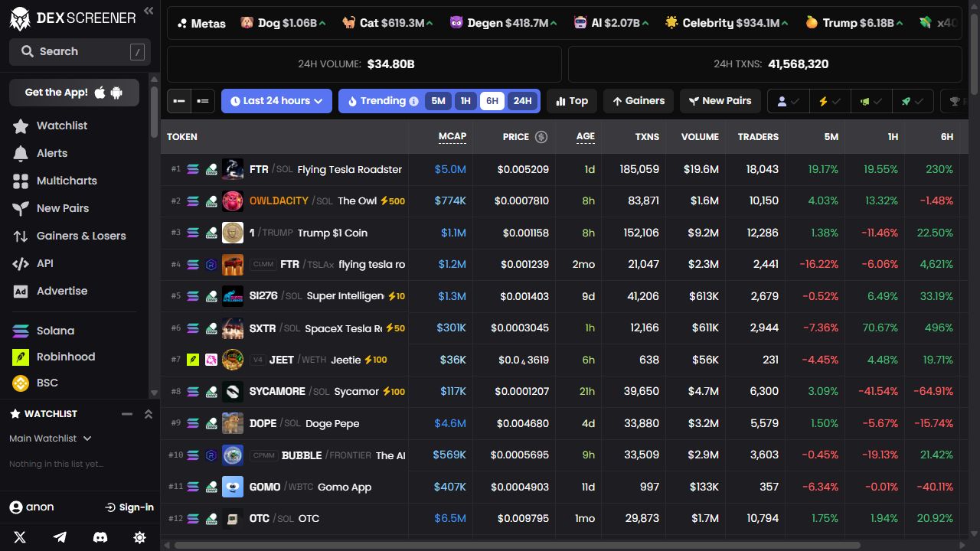The image size is (980, 551).
Task: Switch to compact row view
Action: 179,101
